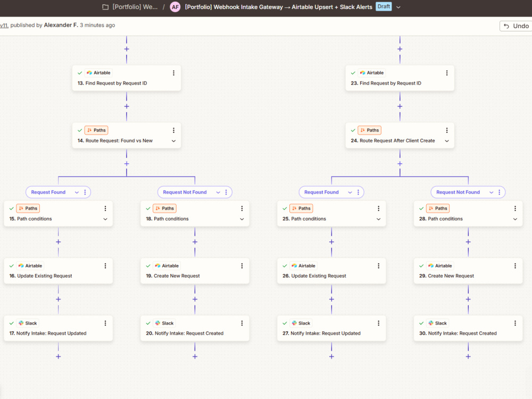Image resolution: width=532 pixels, height=399 pixels.
Task: Open three-dot menu on step 24 Route Request
Action: (446, 130)
